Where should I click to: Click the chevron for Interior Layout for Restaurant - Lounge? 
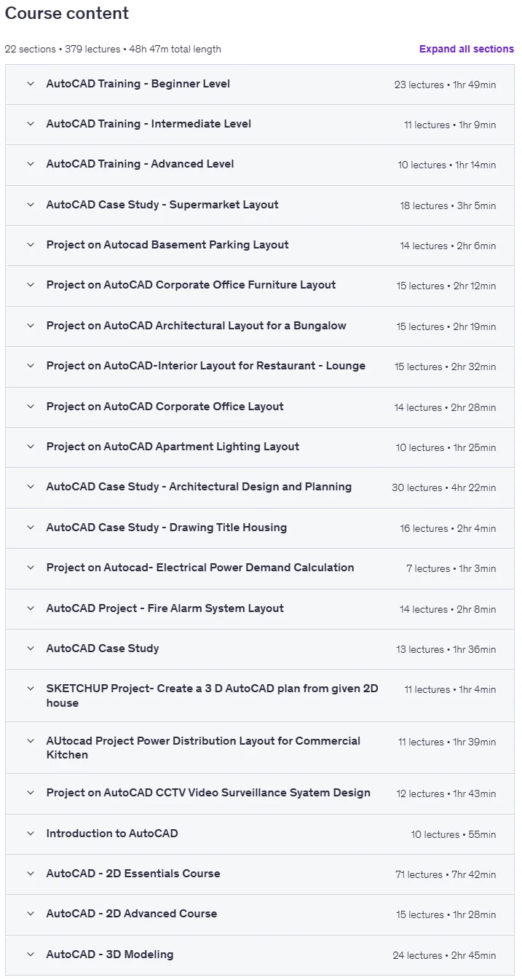click(x=31, y=366)
